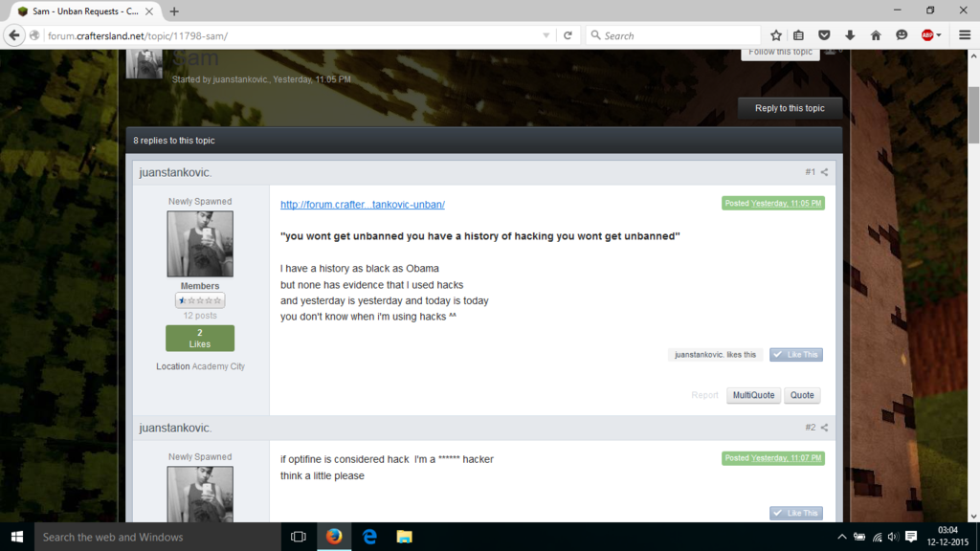
Task: Show downloads via the down-arrow icon
Action: (850, 34)
